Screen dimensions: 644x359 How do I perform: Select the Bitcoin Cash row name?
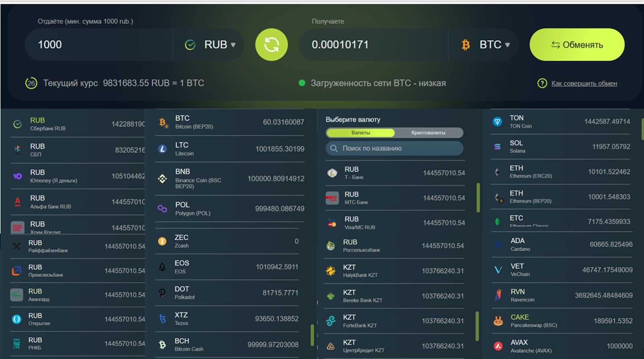tap(189, 349)
